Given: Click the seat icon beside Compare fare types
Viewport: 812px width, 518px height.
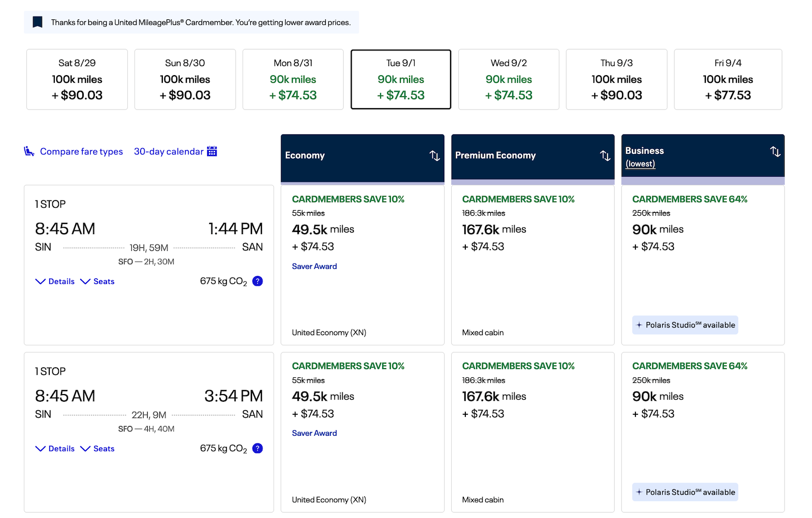Looking at the screenshot, I should pyautogui.click(x=29, y=151).
